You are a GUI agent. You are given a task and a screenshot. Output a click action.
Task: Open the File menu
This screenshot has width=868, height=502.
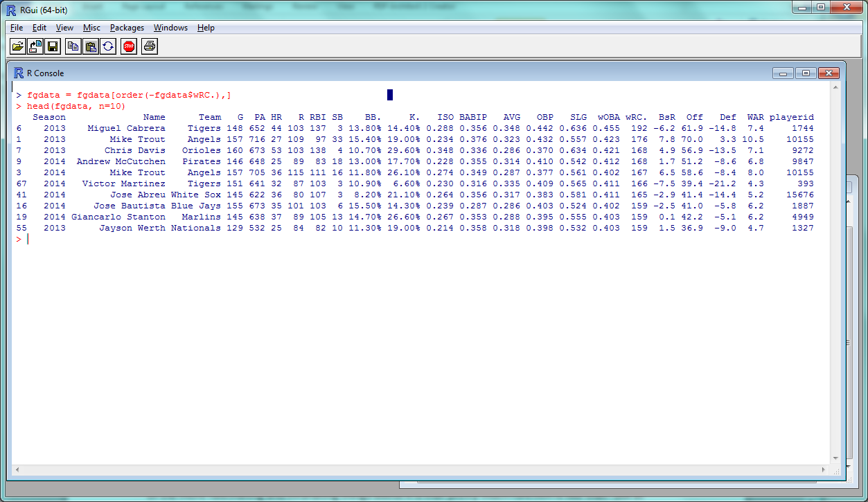(x=17, y=28)
